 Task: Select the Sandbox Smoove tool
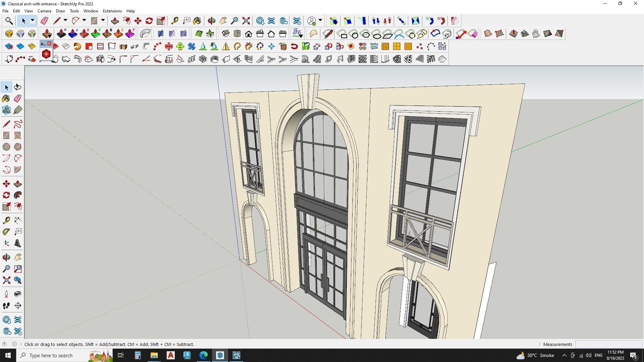point(514,34)
